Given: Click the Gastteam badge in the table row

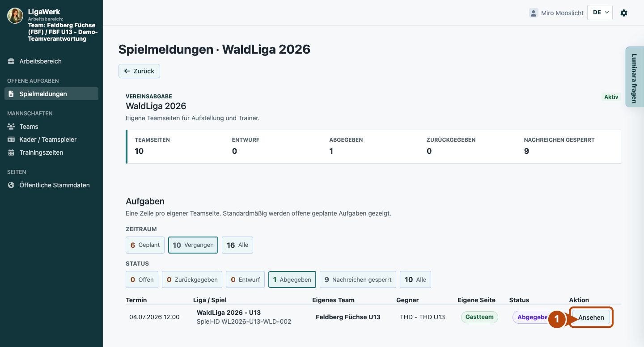Looking at the screenshot, I should (479, 317).
